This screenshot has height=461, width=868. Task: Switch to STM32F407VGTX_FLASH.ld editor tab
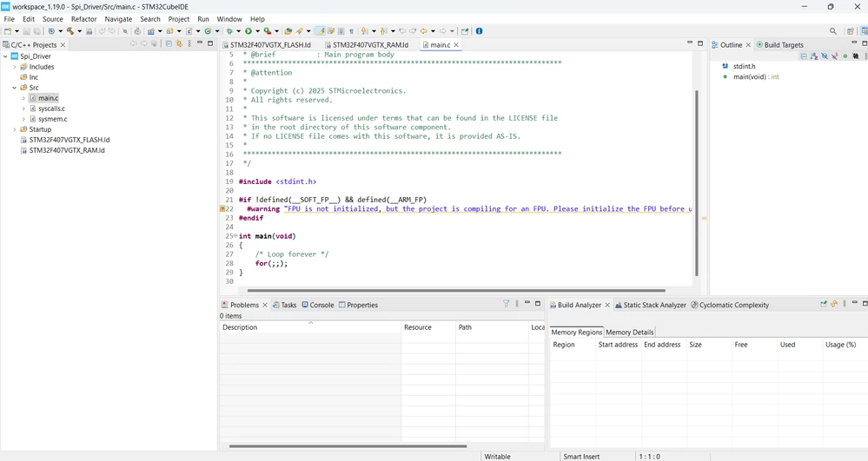[266, 45]
